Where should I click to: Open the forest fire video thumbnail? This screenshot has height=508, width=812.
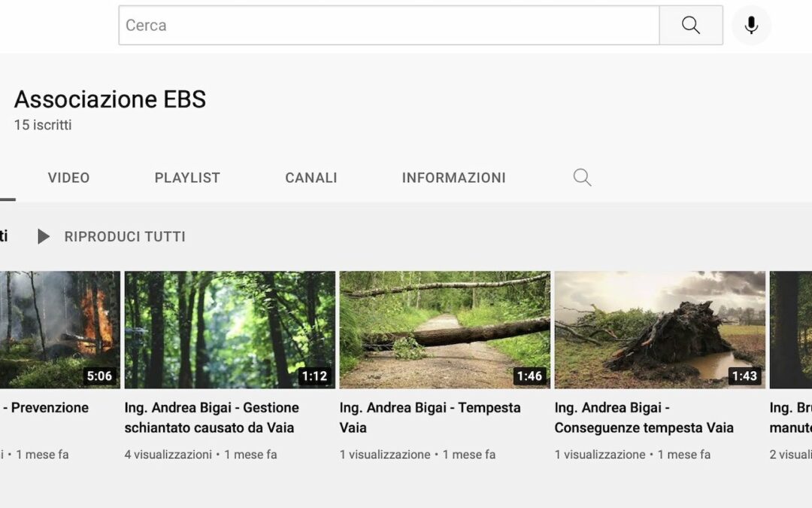pyautogui.click(x=60, y=330)
